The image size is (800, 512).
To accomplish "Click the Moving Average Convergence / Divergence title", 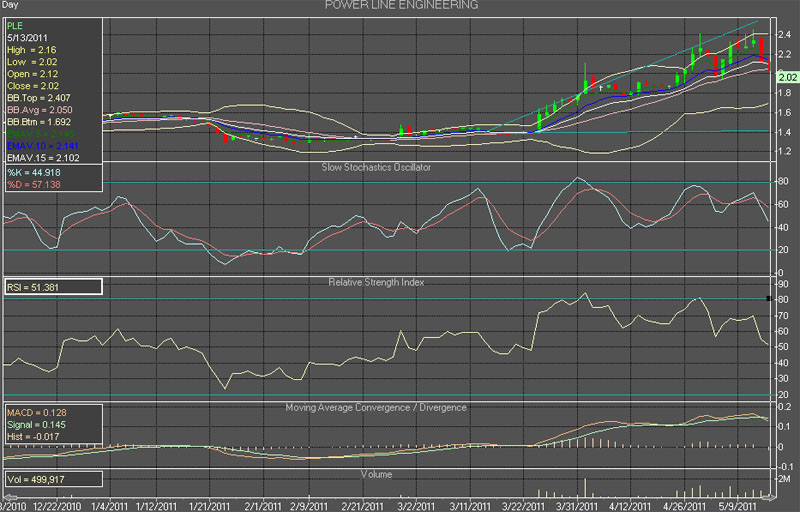I will 376,407.
